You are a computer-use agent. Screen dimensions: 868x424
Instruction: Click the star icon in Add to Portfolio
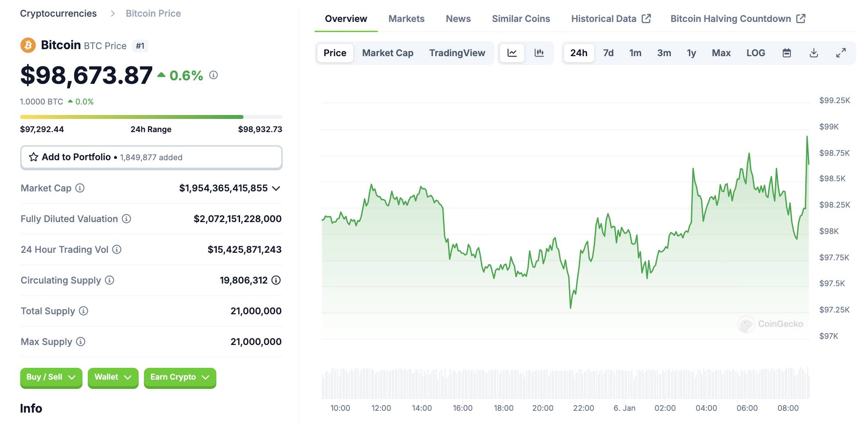click(33, 157)
